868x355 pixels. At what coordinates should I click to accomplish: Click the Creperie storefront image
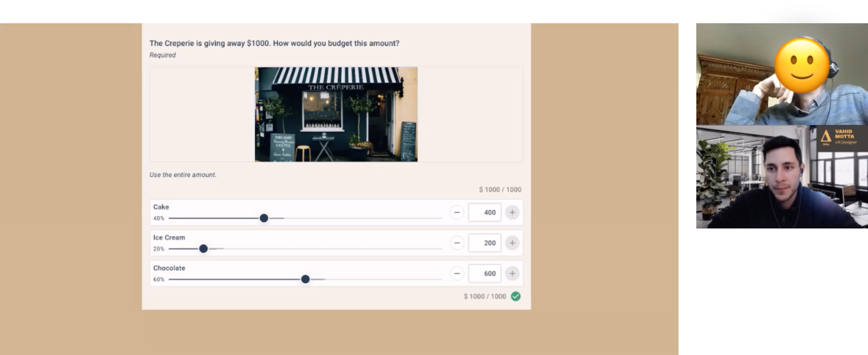coord(336,114)
